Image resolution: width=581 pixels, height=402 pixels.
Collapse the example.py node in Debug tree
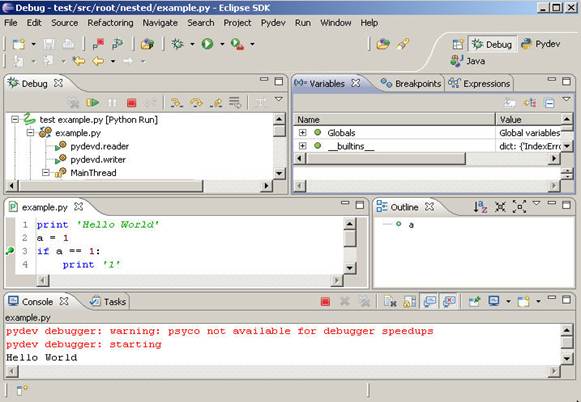(30, 133)
